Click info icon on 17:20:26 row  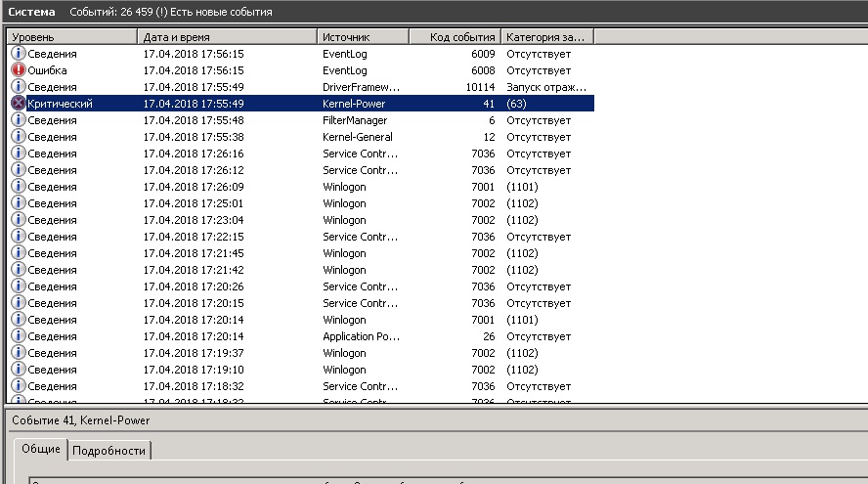point(19,286)
